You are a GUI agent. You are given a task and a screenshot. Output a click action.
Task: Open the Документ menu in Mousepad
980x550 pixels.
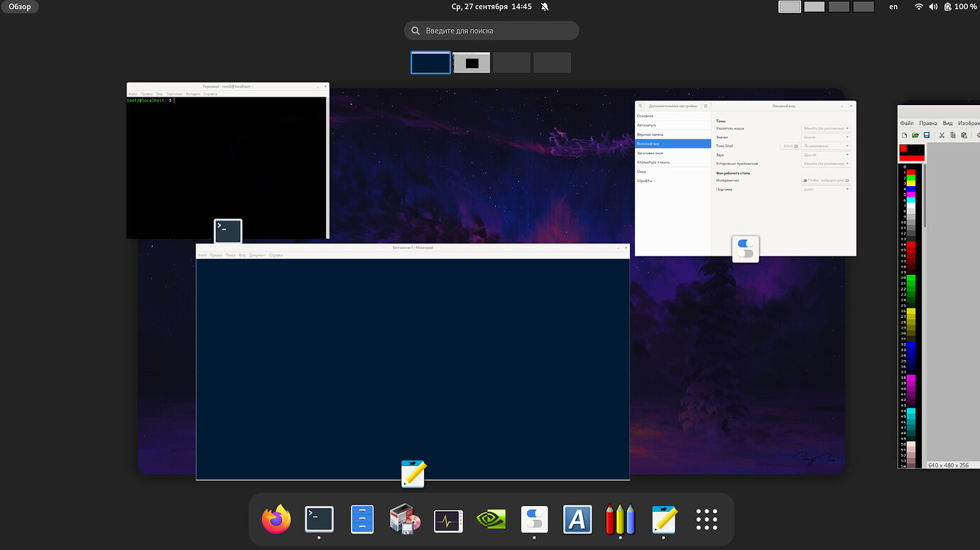[x=258, y=254]
